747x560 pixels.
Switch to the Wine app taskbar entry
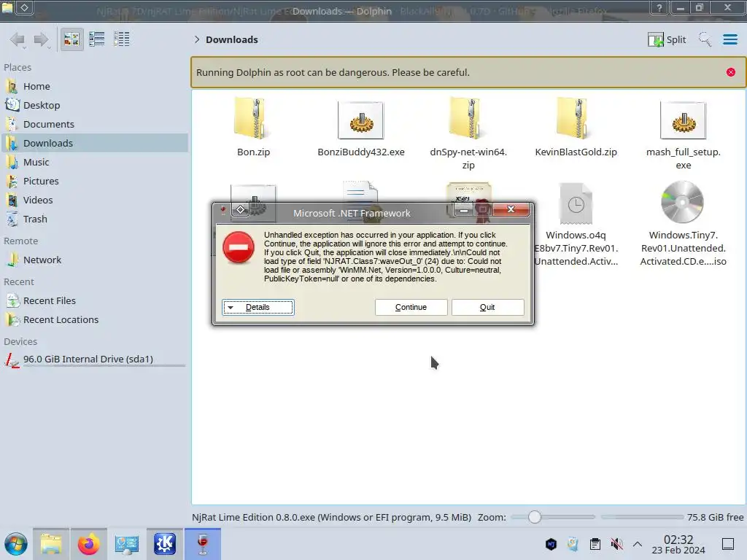pos(203,544)
